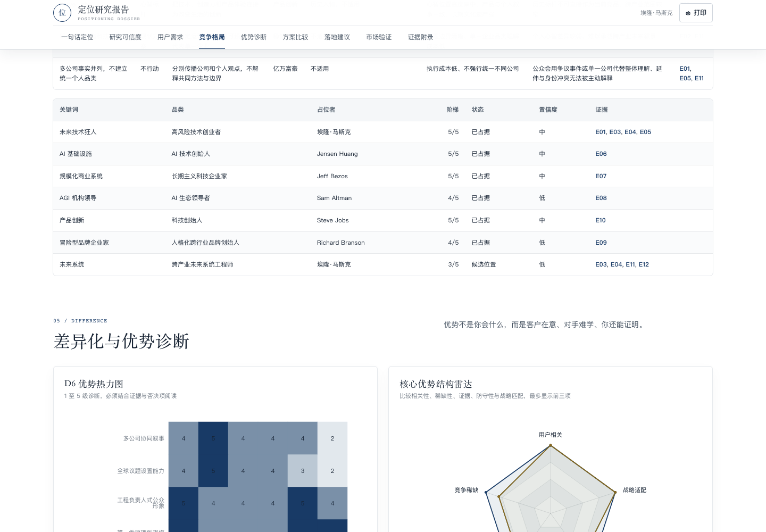Go to the 优势诊断 tab
Screen dimensions: 766x532
click(x=254, y=37)
